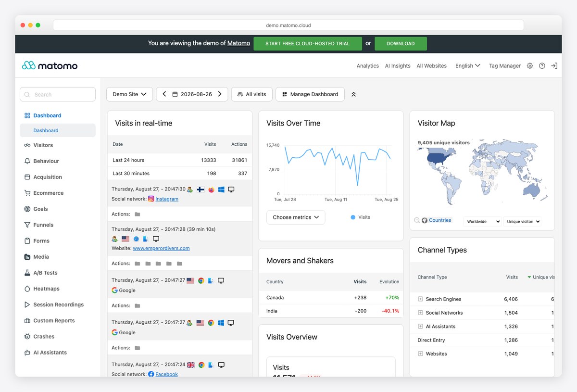Image resolution: width=577 pixels, height=392 pixels.
Task: Open Manage Dashboard
Action: [x=310, y=94]
